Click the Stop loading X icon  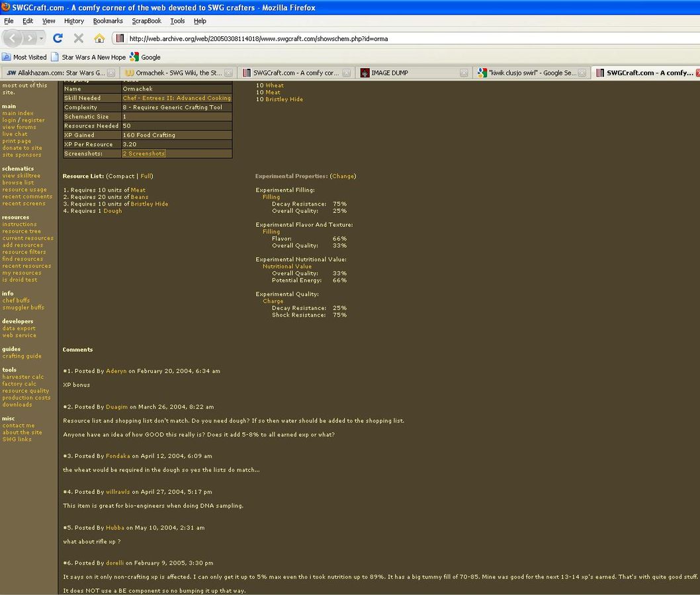point(79,38)
